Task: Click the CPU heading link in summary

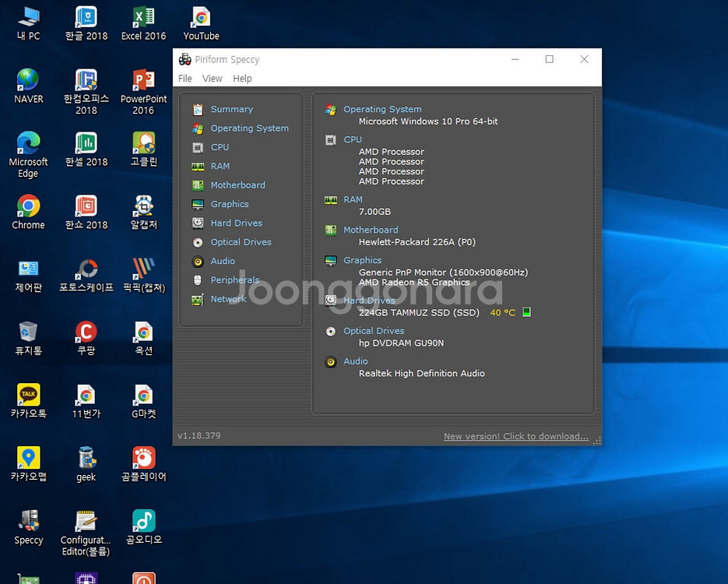Action: [353, 139]
